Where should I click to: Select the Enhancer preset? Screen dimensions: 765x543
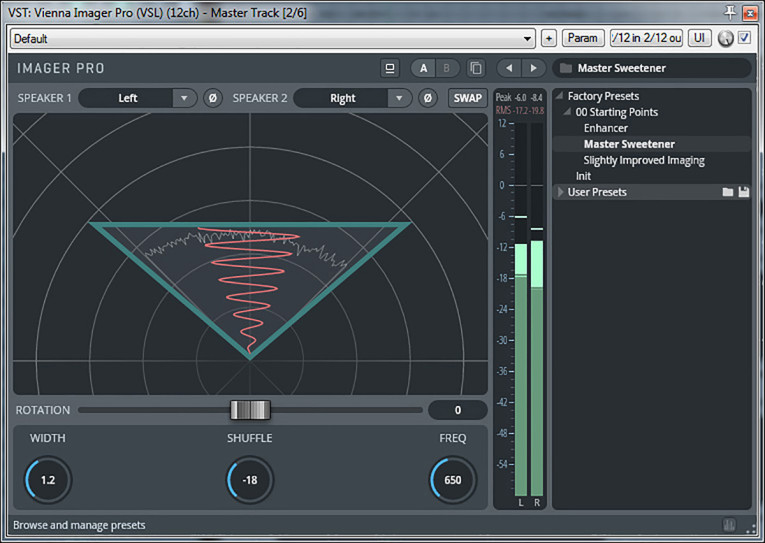coord(605,128)
